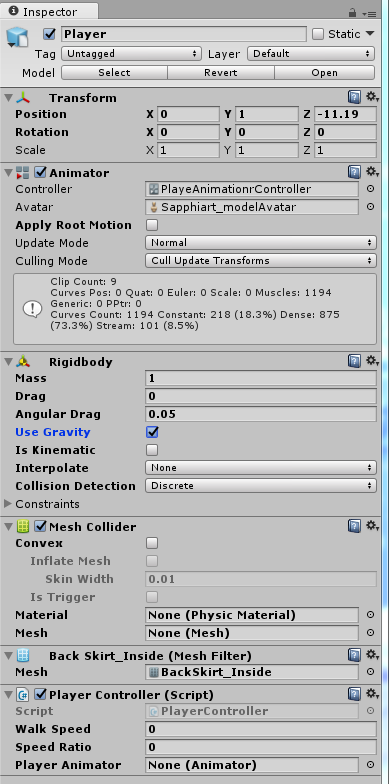
Task: Click the BackSkirt_Inside mesh field
Action: coord(252,672)
